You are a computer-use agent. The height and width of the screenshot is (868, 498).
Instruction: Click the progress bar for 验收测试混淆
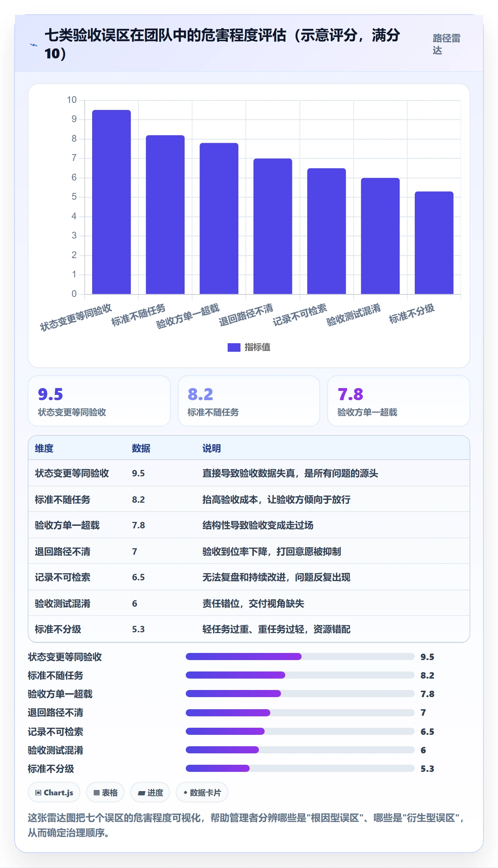coord(300,750)
